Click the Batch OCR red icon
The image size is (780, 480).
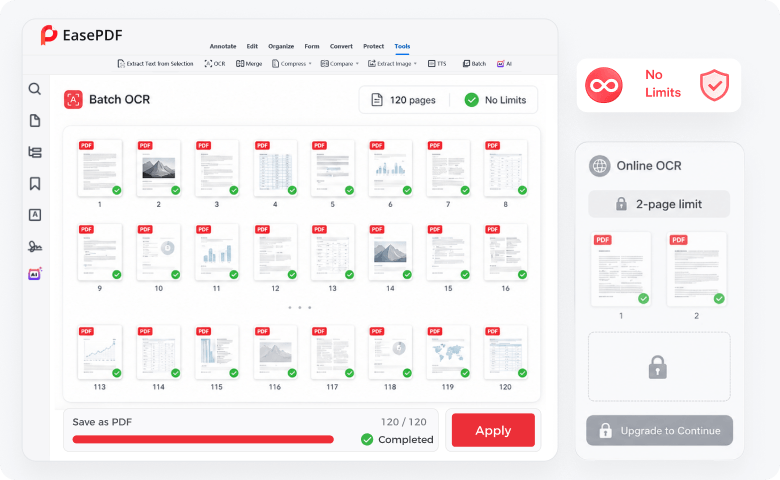click(x=73, y=99)
